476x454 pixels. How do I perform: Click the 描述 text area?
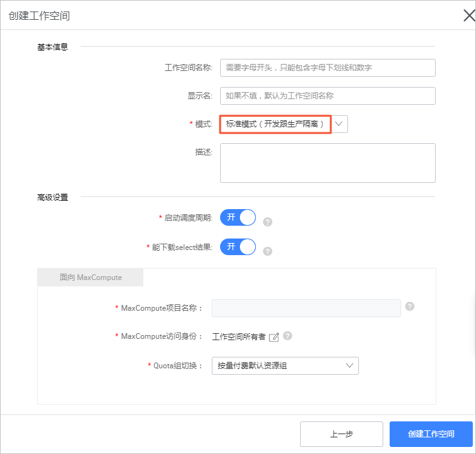pos(328,163)
